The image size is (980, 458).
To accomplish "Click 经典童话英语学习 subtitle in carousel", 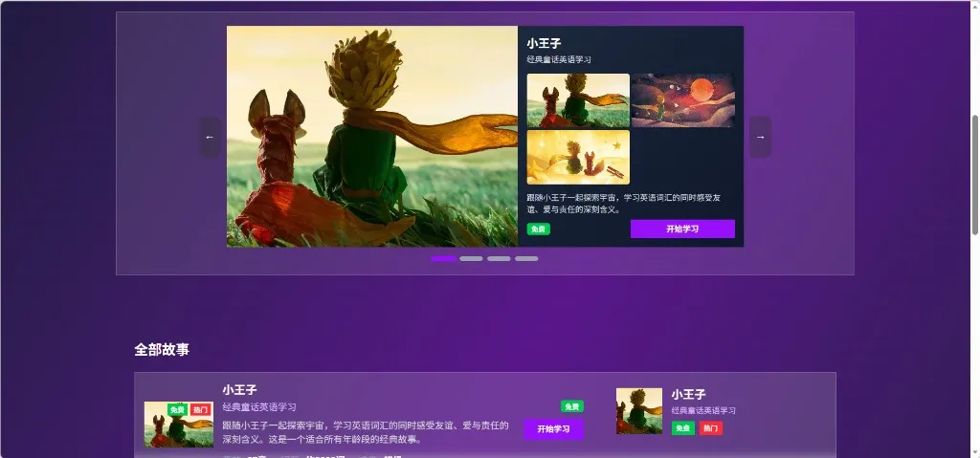I will tap(559, 59).
